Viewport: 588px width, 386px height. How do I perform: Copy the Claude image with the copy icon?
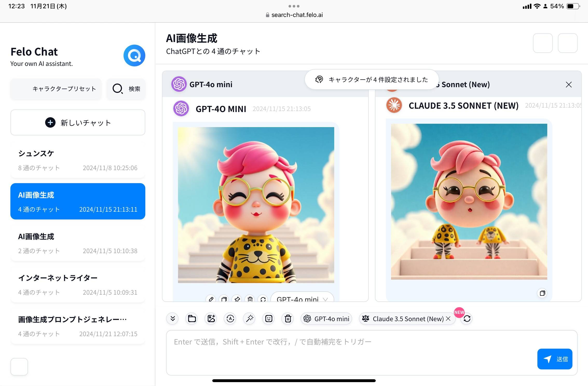[x=542, y=293]
